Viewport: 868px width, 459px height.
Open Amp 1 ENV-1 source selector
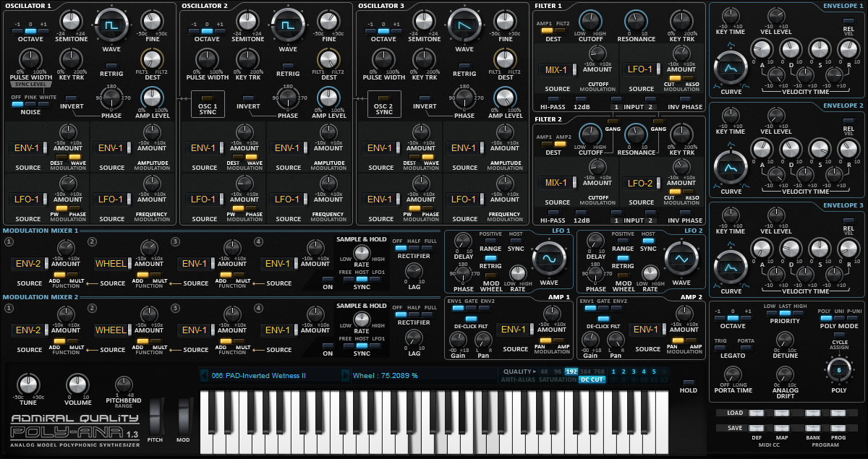tap(515, 330)
